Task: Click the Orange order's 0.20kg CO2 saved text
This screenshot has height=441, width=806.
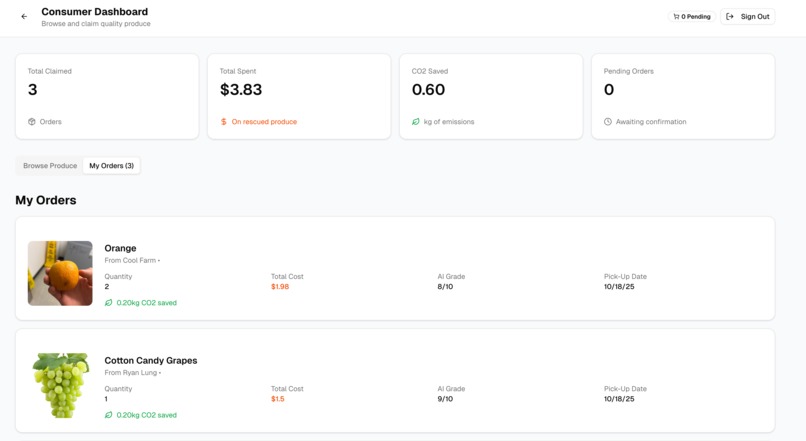Action: point(146,303)
